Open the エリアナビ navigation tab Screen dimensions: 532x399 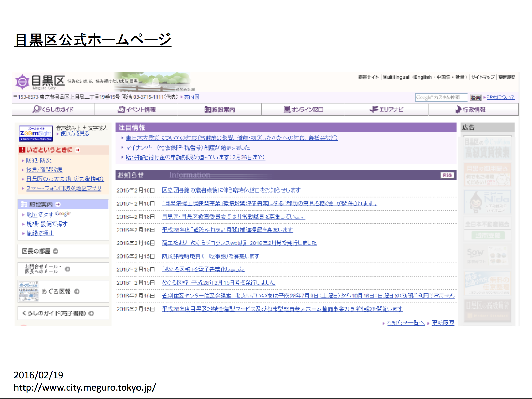point(386,110)
